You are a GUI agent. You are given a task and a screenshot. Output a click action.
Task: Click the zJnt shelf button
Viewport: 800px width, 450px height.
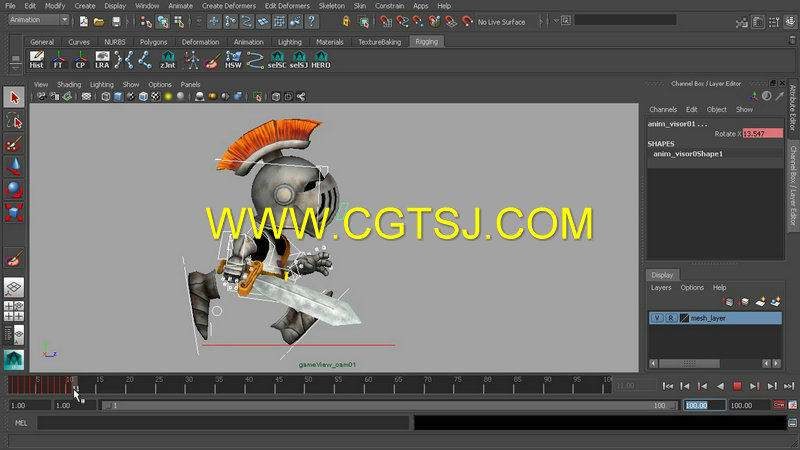coord(167,60)
